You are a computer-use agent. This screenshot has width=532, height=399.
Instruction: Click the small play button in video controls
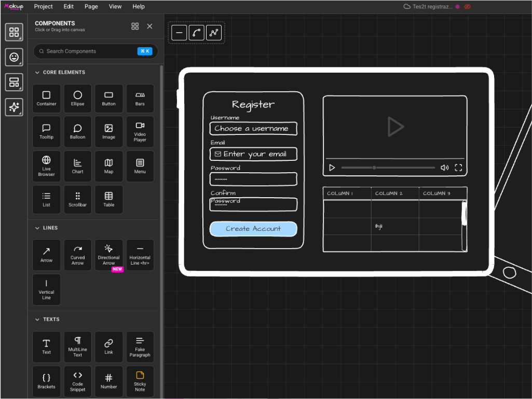(332, 168)
